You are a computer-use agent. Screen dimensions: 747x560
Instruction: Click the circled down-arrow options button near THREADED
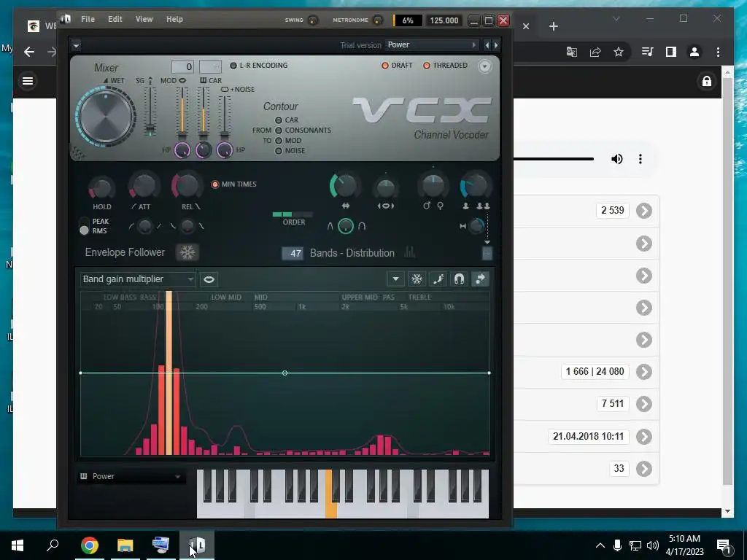484,66
